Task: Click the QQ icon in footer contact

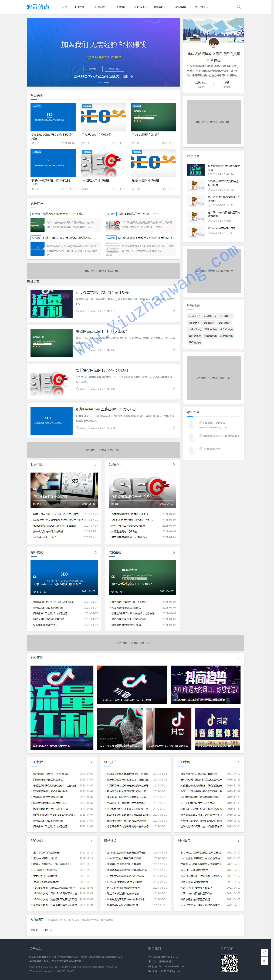Action: (150, 961)
